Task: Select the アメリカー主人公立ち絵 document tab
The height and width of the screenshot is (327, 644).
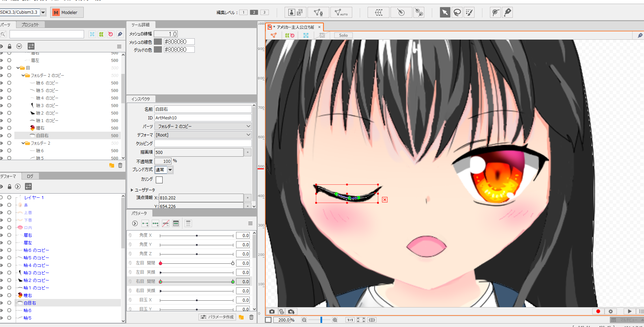Action: [x=295, y=27]
